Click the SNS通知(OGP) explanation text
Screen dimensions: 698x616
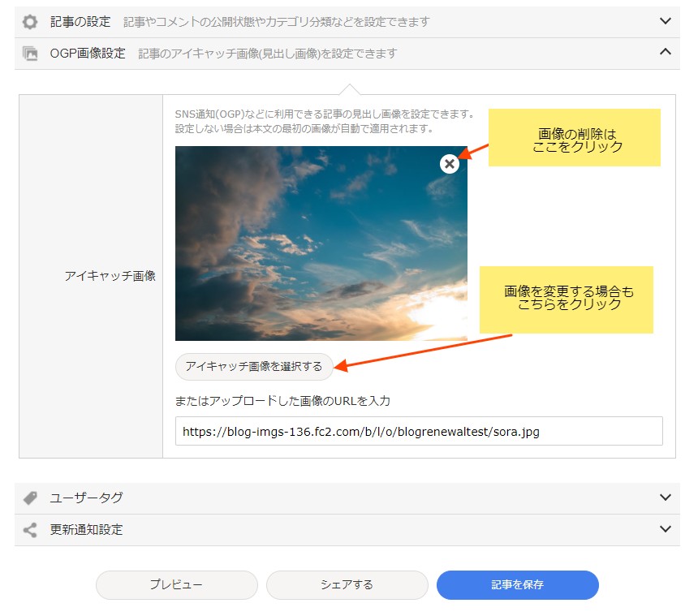click(325, 122)
